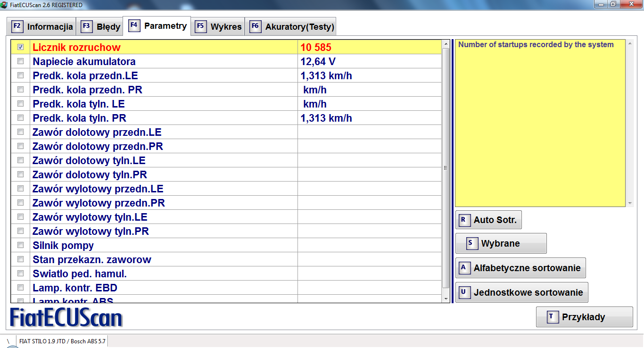Click Jednostkowe sortowanie button
The image size is (644, 348).
pos(521,292)
